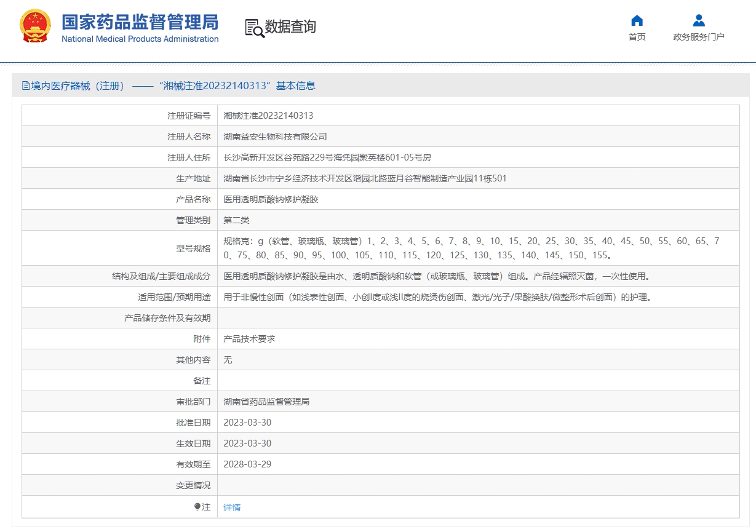Click the 数据查询 magnifier document icon
The width and height of the screenshot is (756, 532).
tap(254, 28)
